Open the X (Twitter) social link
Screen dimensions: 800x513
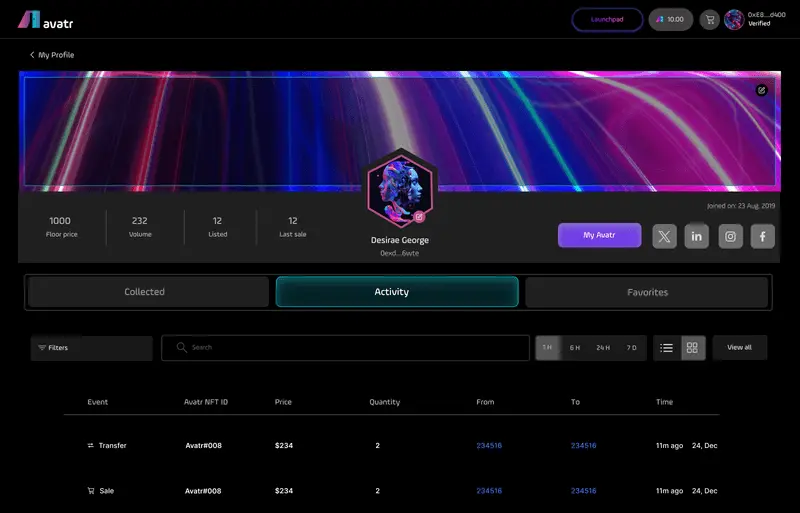point(665,236)
